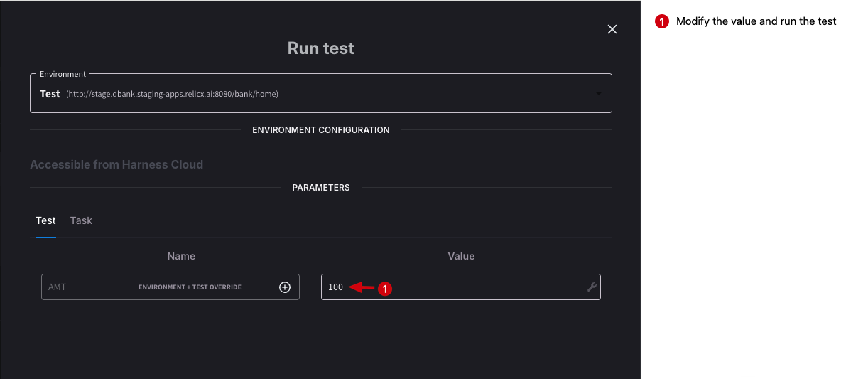Click the Name column header

click(181, 256)
